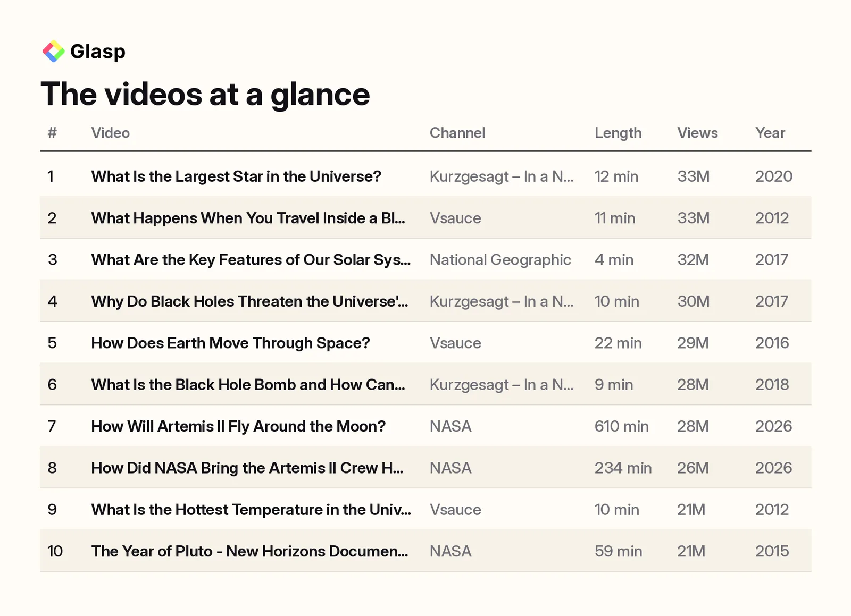Viewport: 851px width, 616px height.
Task: Click NASA channel in row 10
Action: [450, 551]
